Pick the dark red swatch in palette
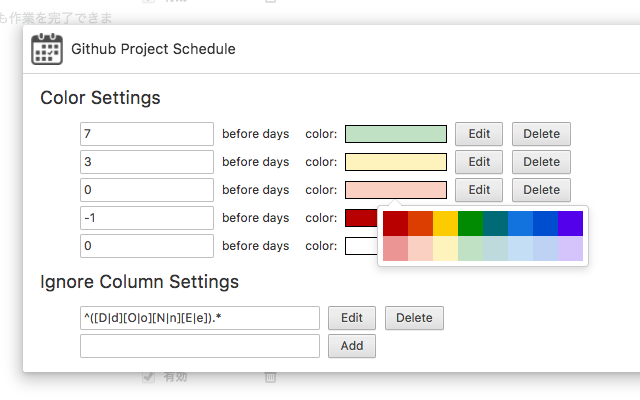 (395, 223)
